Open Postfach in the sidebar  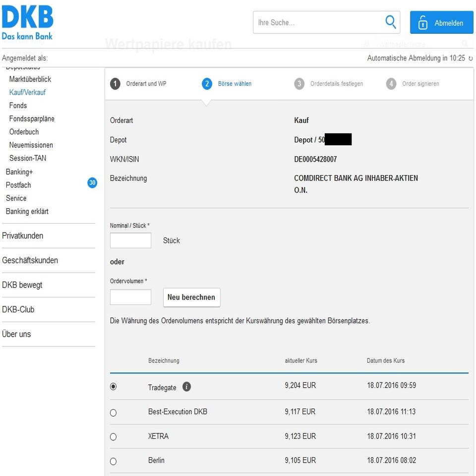18,185
